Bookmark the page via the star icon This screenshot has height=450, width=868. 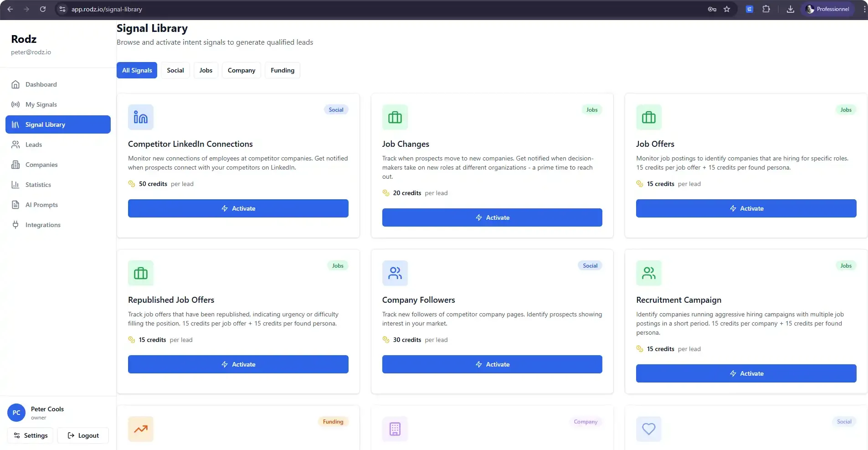pyautogui.click(x=727, y=9)
